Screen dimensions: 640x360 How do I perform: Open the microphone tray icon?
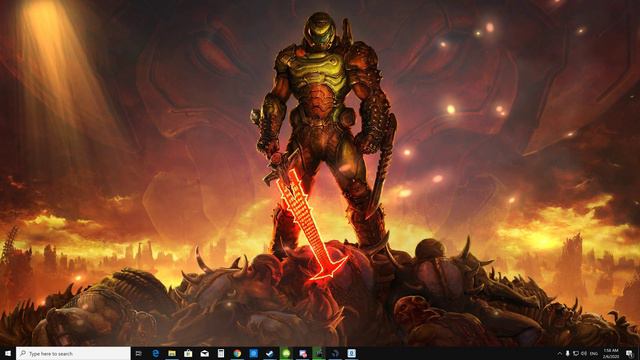tap(567, 353)
